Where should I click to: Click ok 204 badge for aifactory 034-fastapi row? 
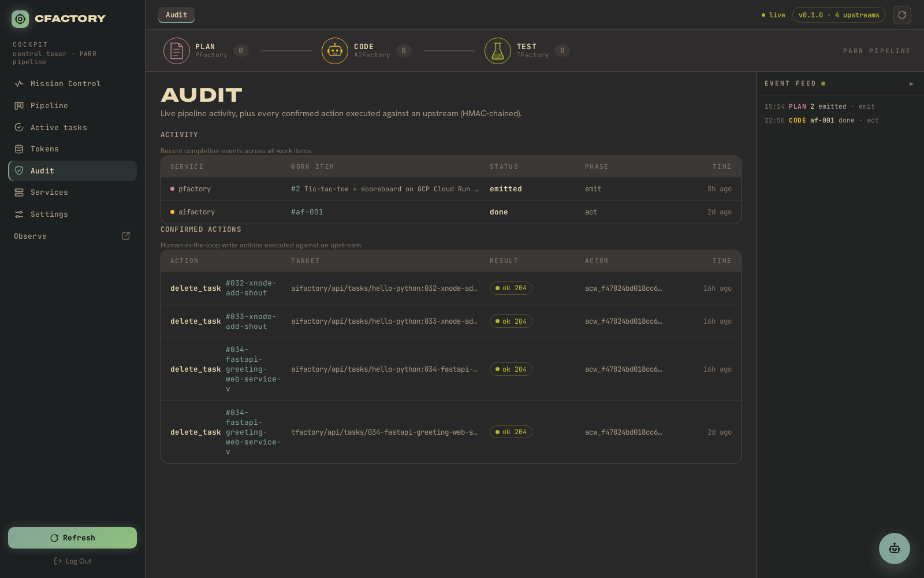point(511,369)
